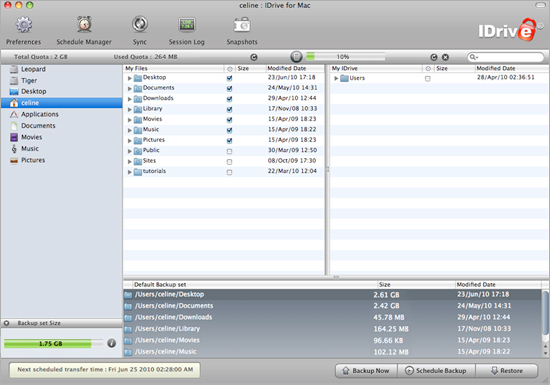Expand the tutorials folder
Image resolution: width=550 pixels, height=385 pixels.
point(129,172)
